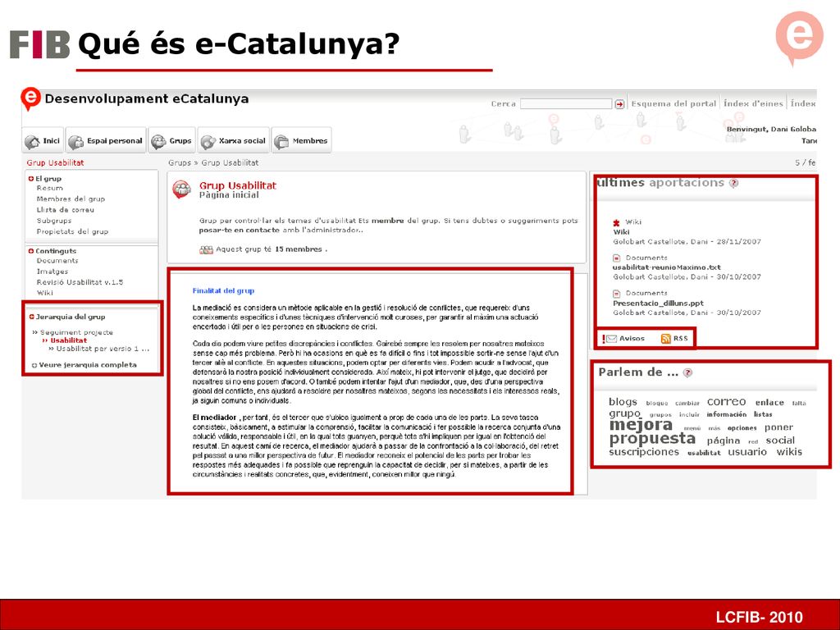The height and width of the screenshot is (630, 840).
Task: Click the Grups people icon
Action: [158, 141]
